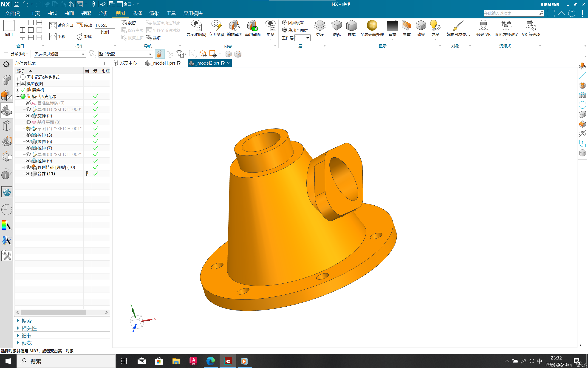This screenshot has width=588, height=368.
Task: Select the Pan (平移) tool
Action: coord(58,37)
